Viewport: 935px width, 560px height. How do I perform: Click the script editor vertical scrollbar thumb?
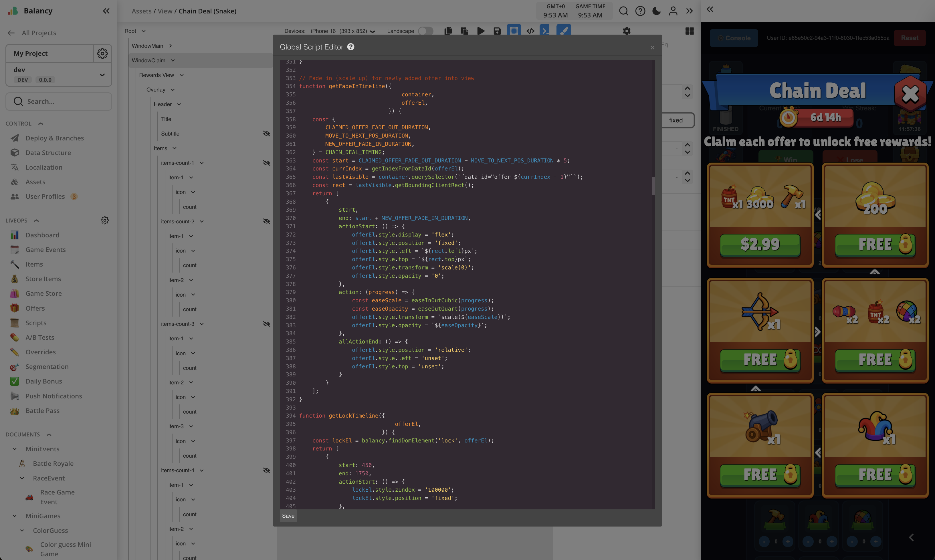pyautogui.click(x=653, y=185)
